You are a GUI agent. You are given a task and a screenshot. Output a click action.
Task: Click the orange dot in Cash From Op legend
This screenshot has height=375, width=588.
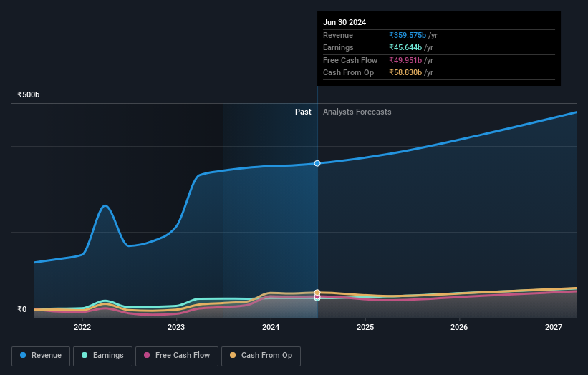[233, 355]
